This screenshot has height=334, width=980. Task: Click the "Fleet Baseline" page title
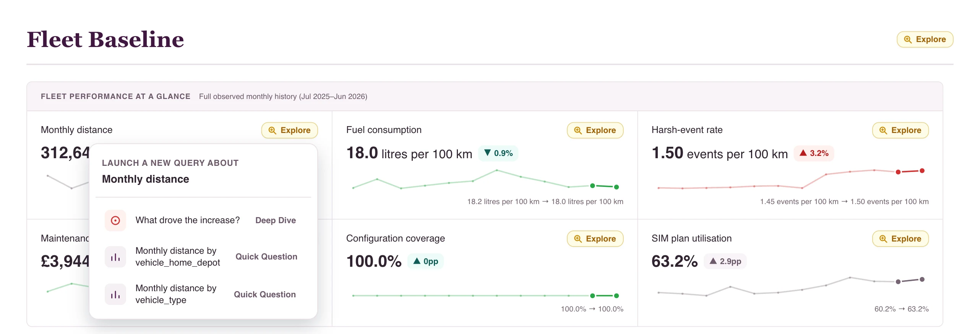tap(105, 39)
